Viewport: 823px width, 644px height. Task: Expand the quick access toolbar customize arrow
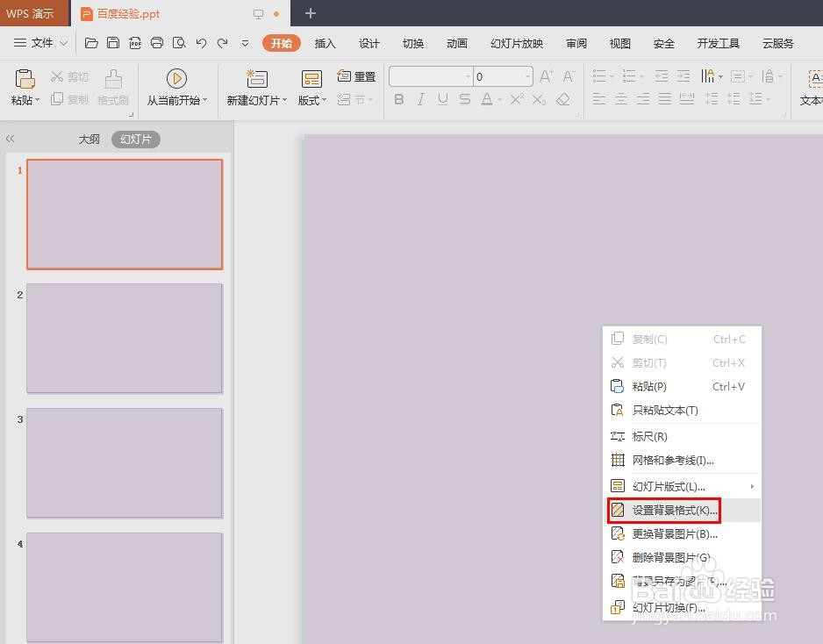(x=245, y=44)
